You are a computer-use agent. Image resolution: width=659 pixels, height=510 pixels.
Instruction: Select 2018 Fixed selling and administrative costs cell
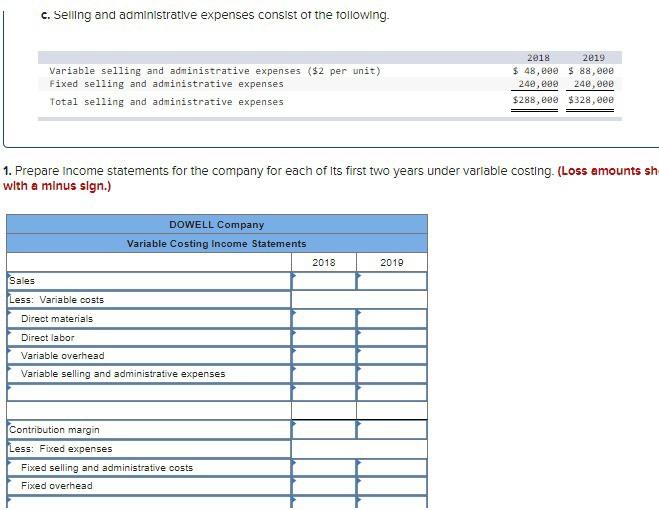324,468
